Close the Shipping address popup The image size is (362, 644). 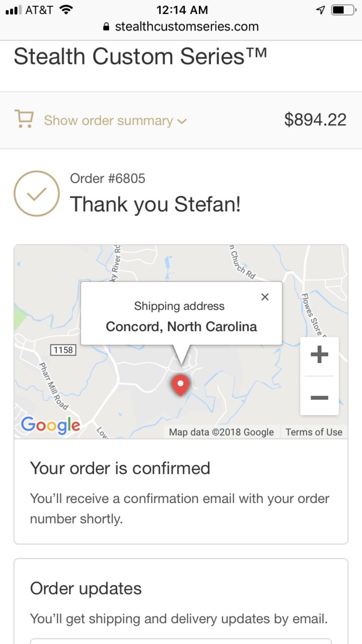(x=265, y=297)
